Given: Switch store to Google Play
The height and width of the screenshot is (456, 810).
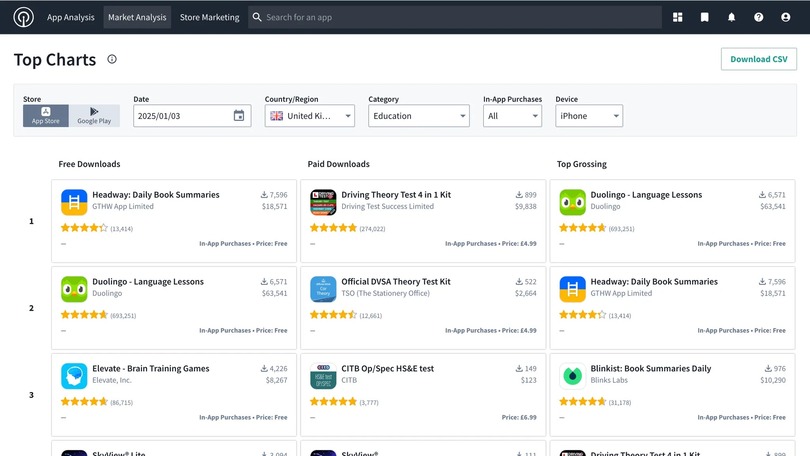Looking at the screenshot, I should coord(94,116).
